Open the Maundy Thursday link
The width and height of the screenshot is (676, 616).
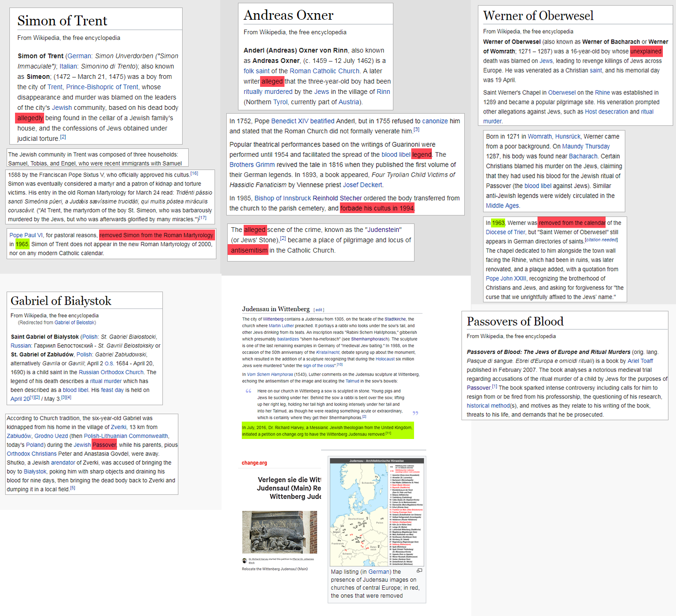pyautogui.click(x=586, y=146)
